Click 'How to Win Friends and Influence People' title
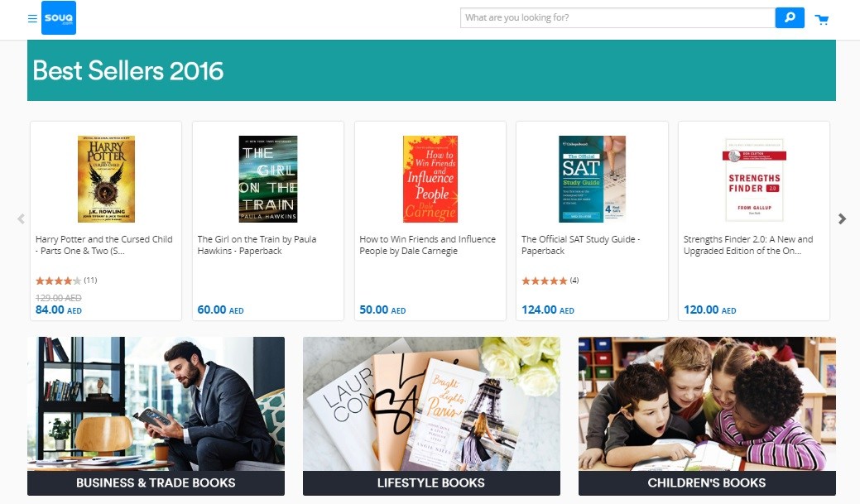This screenshot has width=860, height=504. point(427,245)
